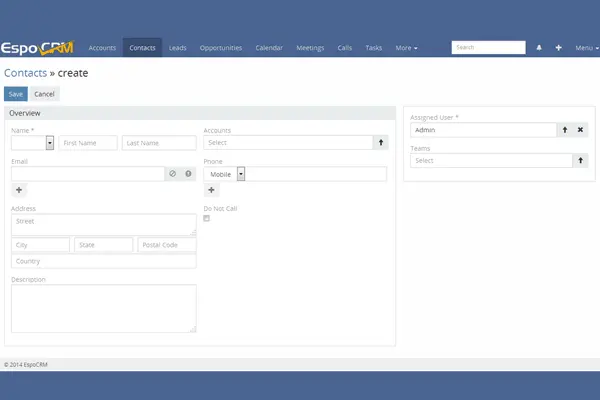Clear the Assigned User with the X icon
This screenshot has height=400, width=600.
tap(580, 130)
